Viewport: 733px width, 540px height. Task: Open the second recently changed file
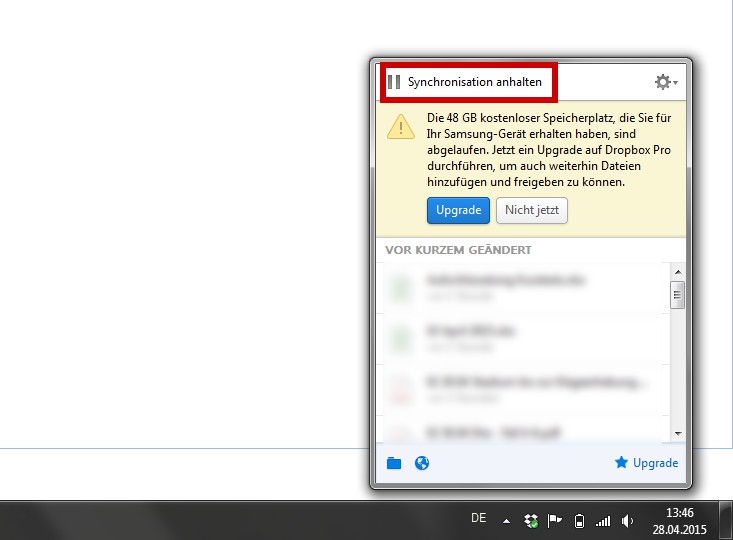click(520, 338)
